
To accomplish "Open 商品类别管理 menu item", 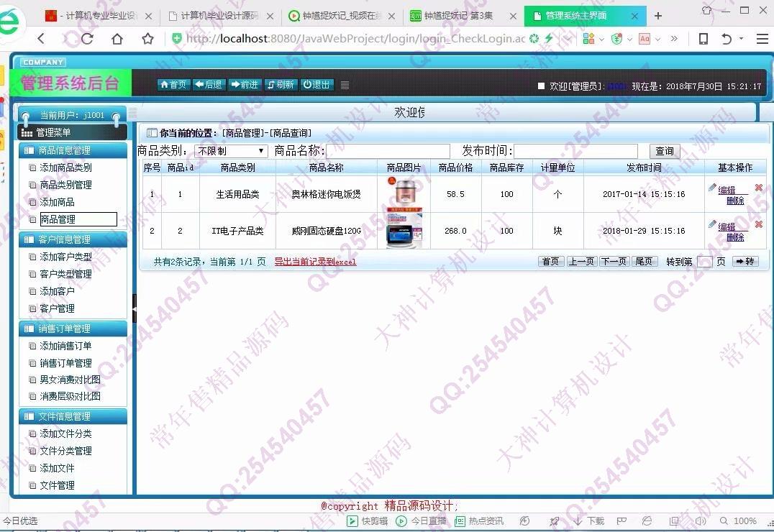I will 65,185.
